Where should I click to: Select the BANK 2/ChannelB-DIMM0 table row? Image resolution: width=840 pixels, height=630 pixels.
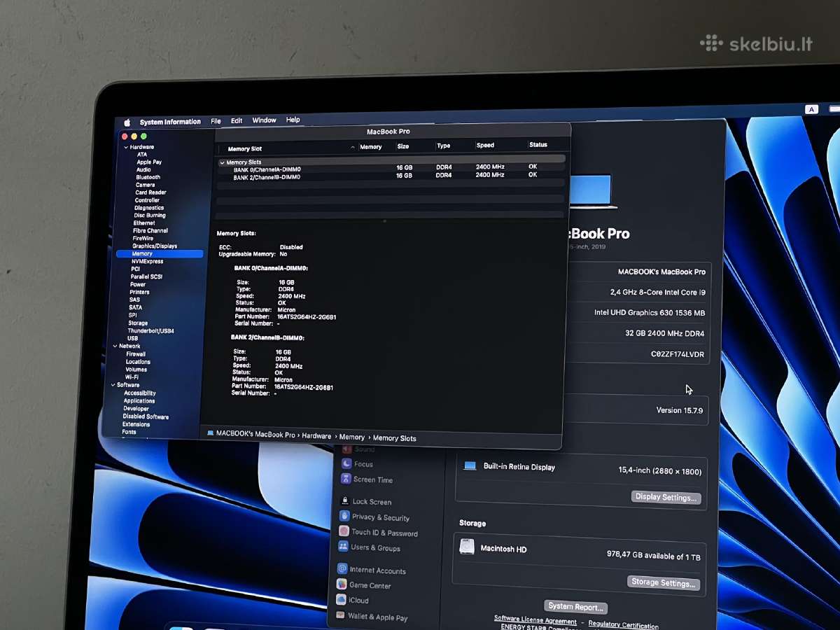(x=391, y=176)
